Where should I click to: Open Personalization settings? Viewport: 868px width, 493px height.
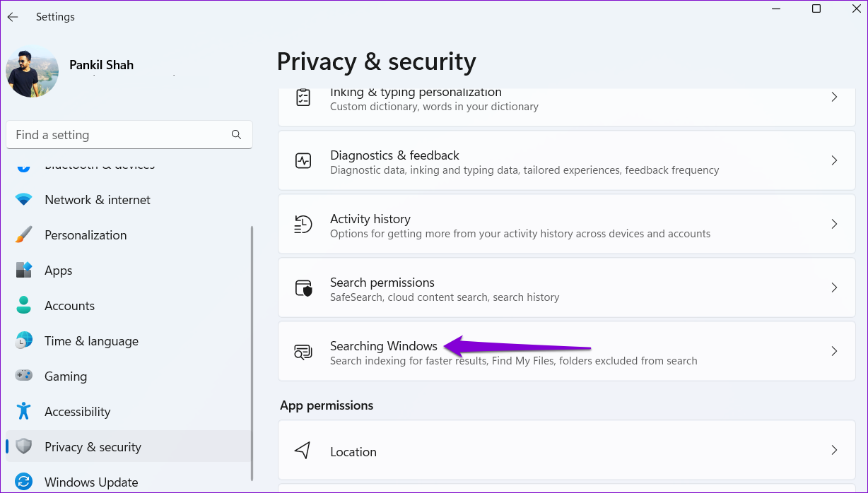pyautogui.click(x=129, y=235)
